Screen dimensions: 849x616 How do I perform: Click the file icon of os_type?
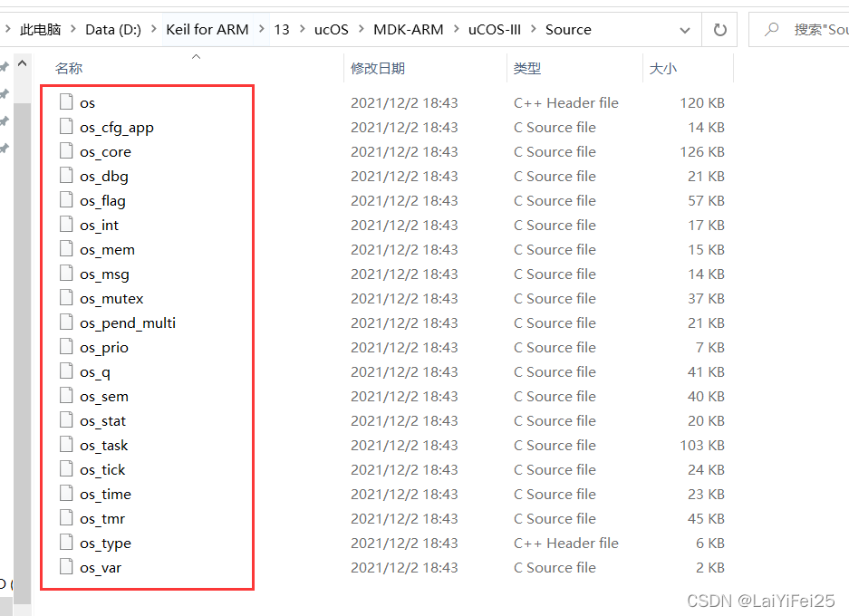click(66, 542)
